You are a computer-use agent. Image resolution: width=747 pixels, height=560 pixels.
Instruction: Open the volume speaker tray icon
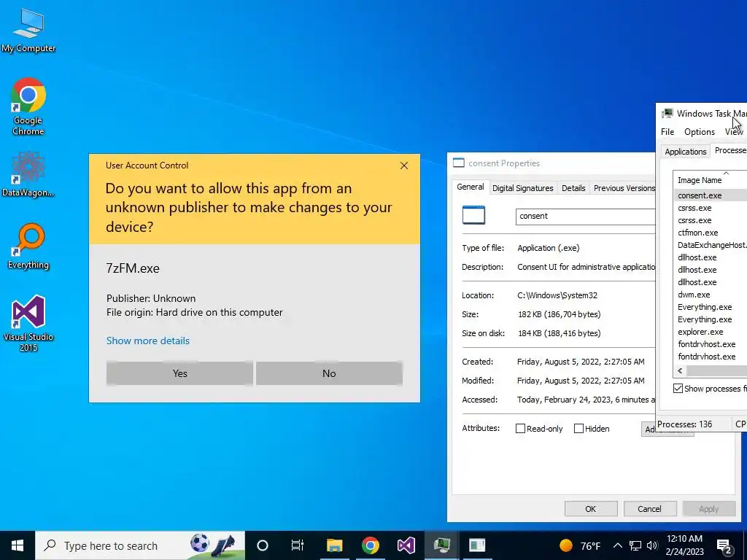click(652, 545)
